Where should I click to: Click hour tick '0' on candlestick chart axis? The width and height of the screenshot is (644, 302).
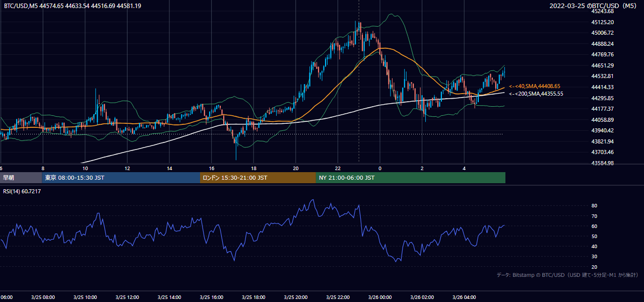pos(380,169)
